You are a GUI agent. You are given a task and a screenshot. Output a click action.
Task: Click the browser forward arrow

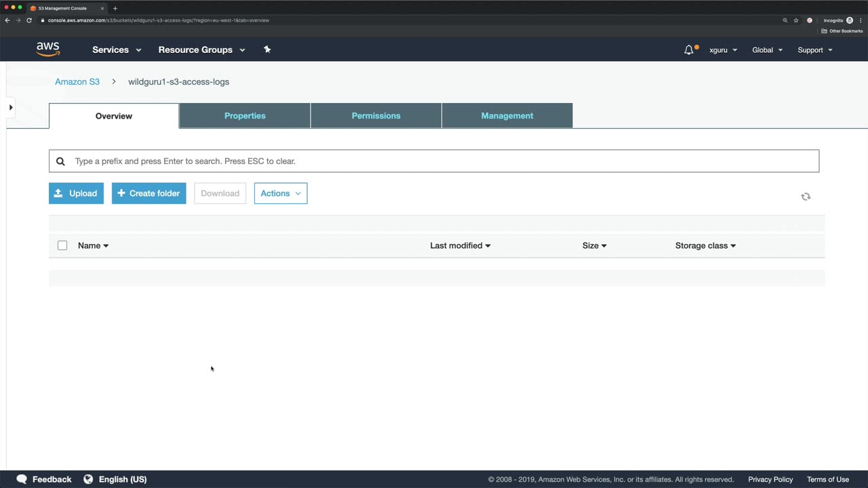(x=18, y=20)
